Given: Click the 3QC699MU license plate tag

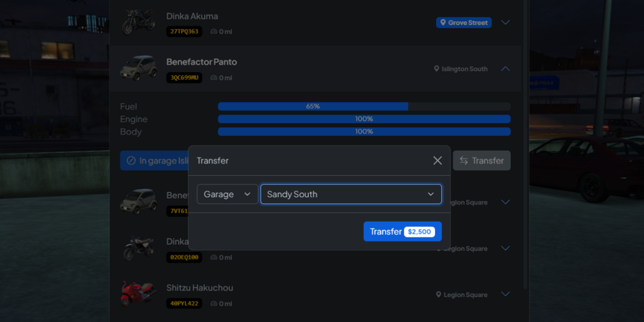Looking at the screenshot, I should [x=184, y=78].
